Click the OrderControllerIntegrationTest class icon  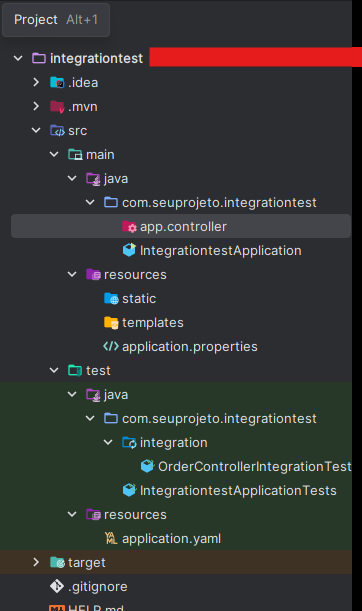tap(147, 466)
